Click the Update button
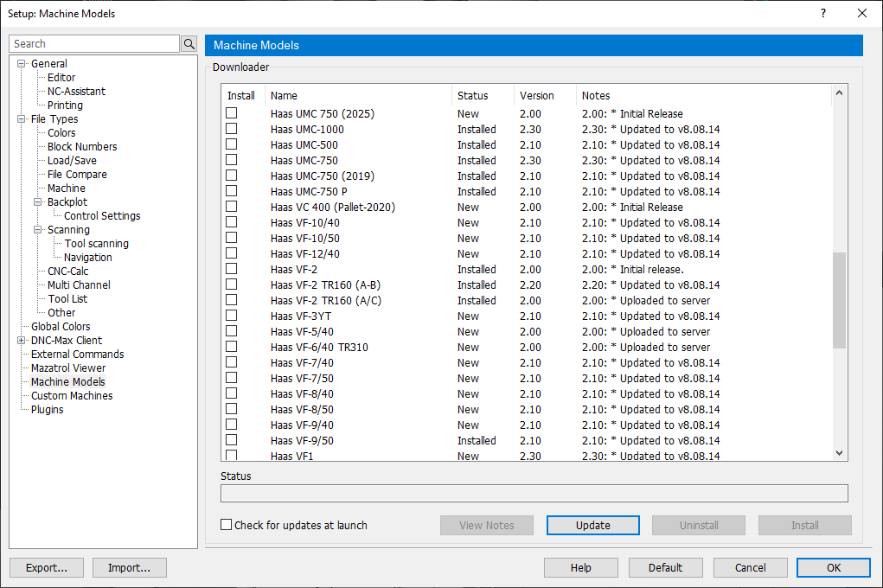Image resolution: width=883 pixels, height=588 pixels. [592, 525]
